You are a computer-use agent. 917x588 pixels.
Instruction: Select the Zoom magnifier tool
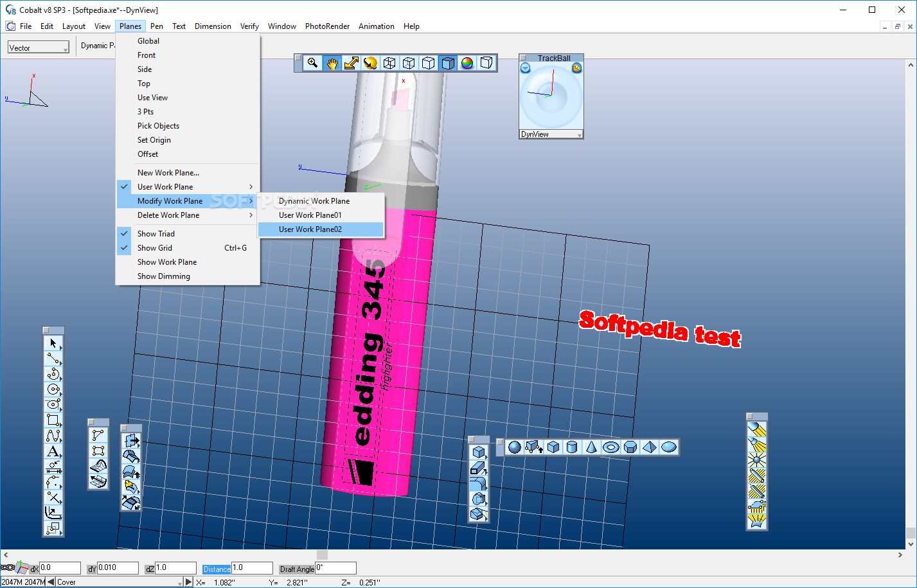[x=312, y=63]
